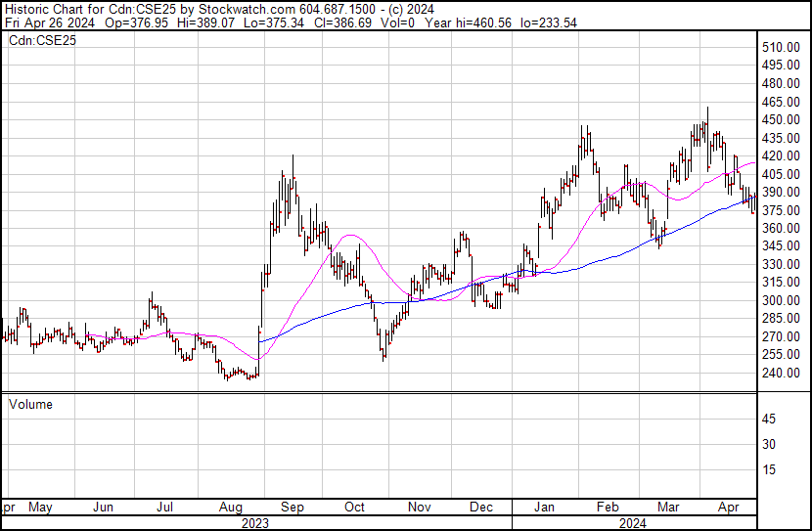Click the 420.00 price axis label

[781, 155]
